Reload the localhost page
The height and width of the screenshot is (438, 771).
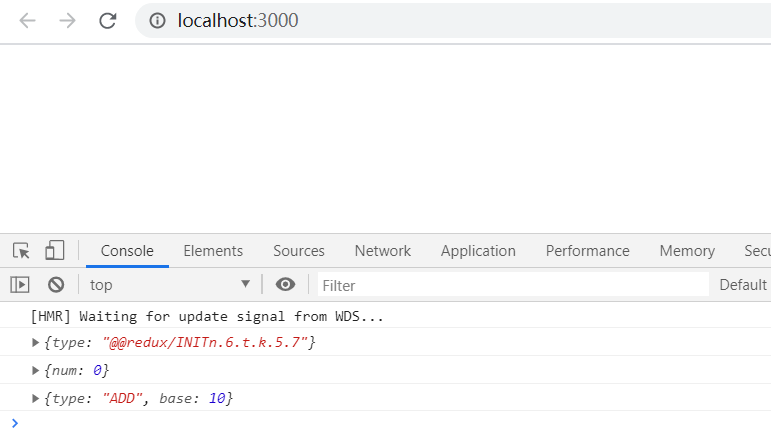click(108, 21)
